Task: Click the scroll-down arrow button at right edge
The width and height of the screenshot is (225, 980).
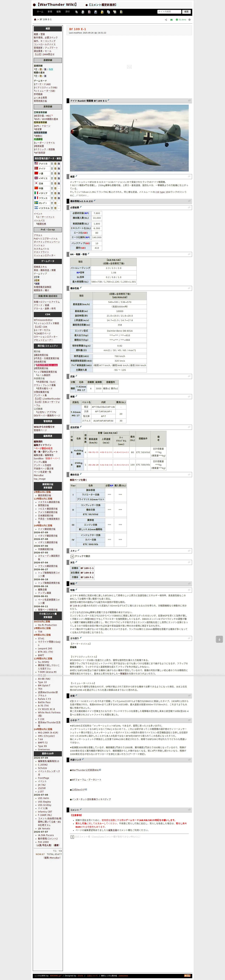Action: pyautogui.click(x=219, y=639)
